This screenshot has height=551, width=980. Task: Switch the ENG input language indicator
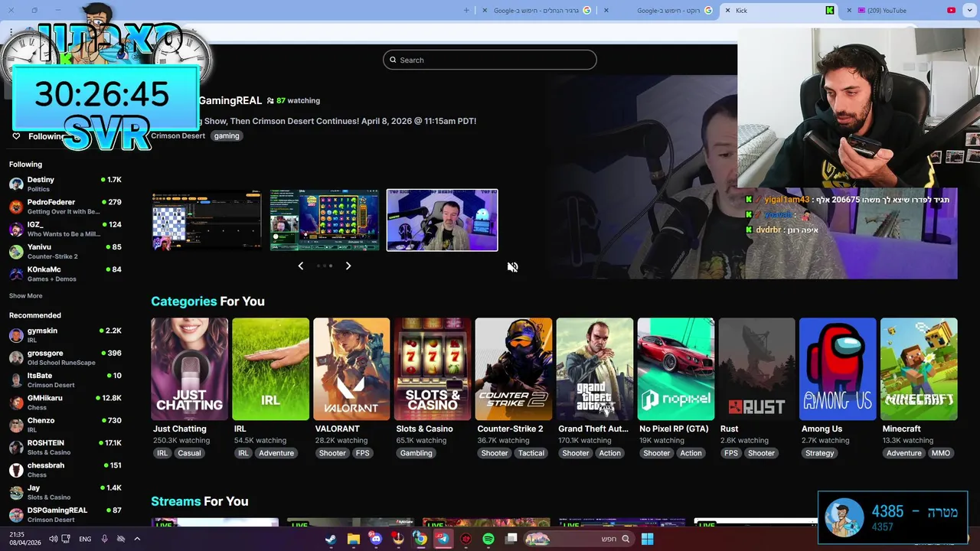85,539
